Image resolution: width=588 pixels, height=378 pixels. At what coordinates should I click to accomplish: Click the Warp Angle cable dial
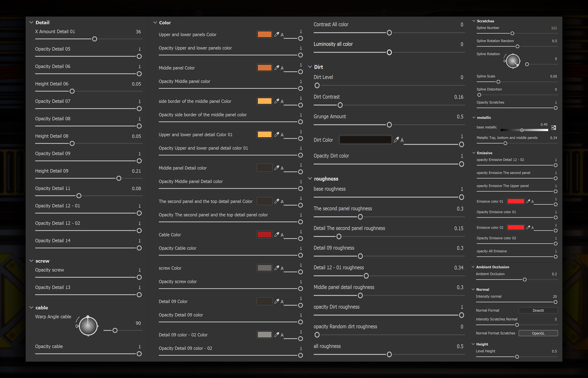coord(88,326)
